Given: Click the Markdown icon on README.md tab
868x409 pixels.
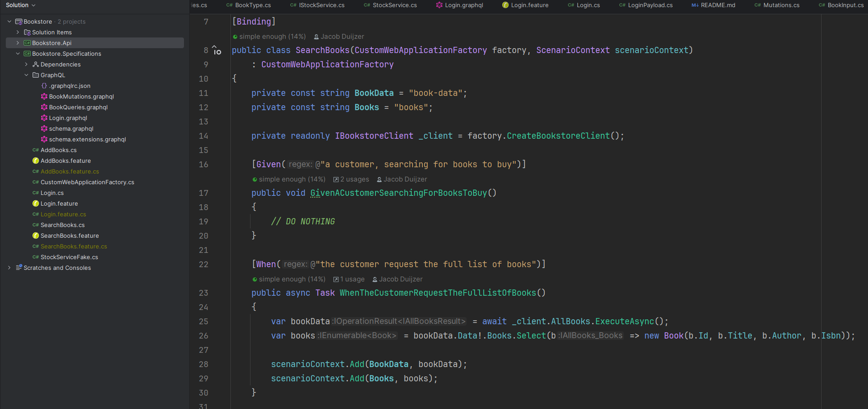Looking at the screenshot, I should click(x=695, y=5).
